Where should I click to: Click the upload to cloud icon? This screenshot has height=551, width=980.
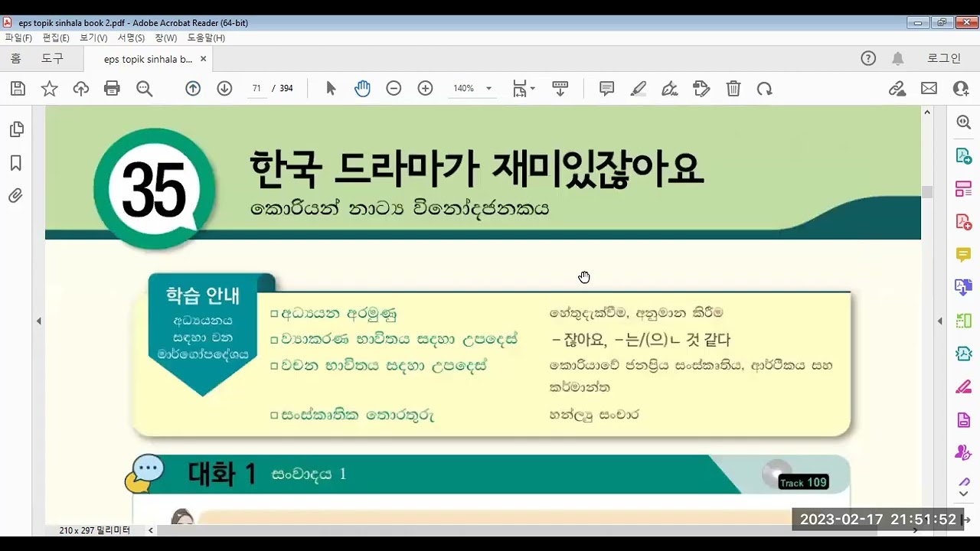click(x=80, y=89)
